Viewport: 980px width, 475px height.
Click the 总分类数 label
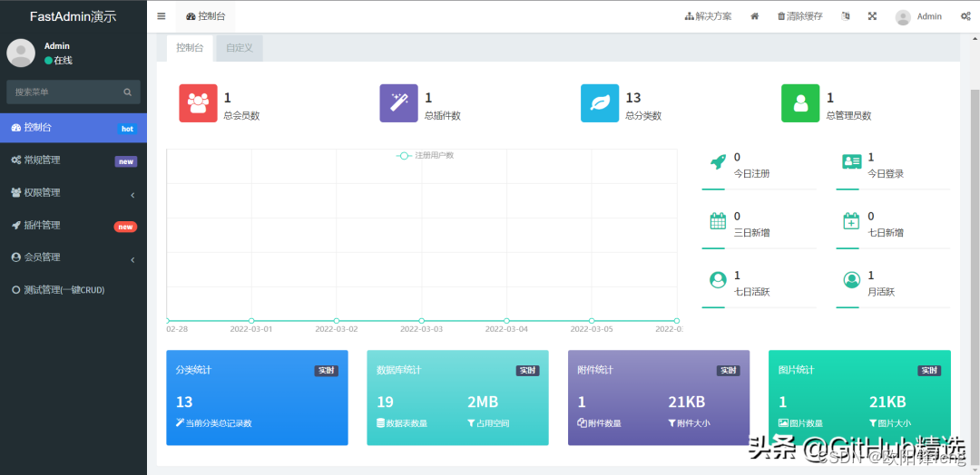tap(643, 115)
